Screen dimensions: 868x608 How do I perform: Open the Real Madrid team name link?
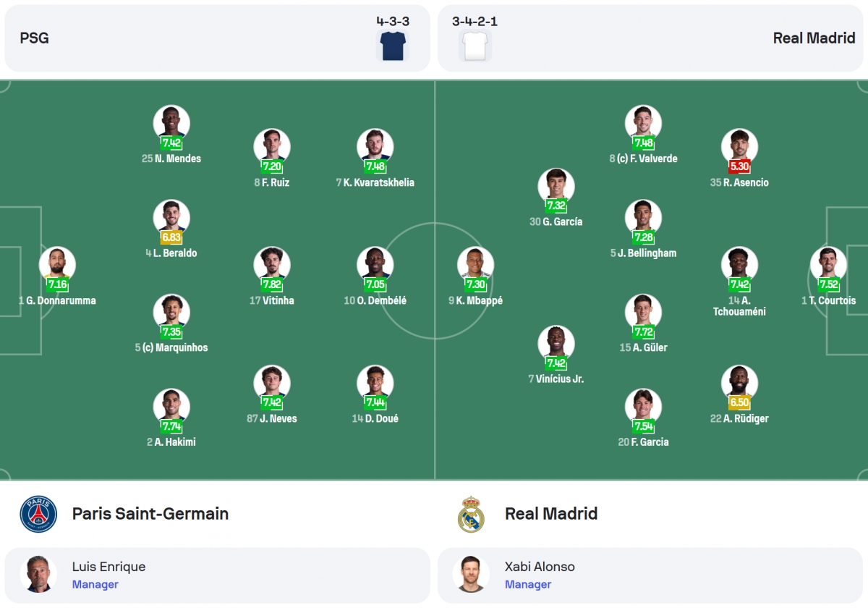pyautogui.click(x=551, y=514)
